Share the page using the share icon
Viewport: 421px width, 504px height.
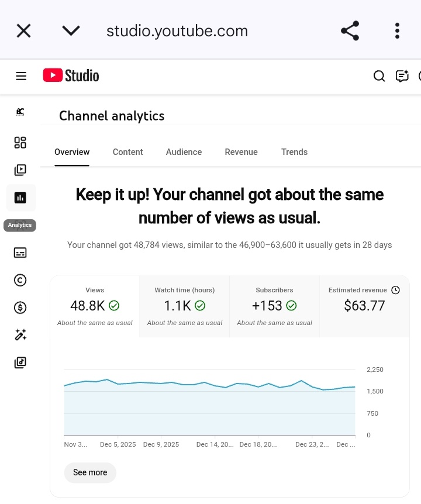tap(350, 30)
